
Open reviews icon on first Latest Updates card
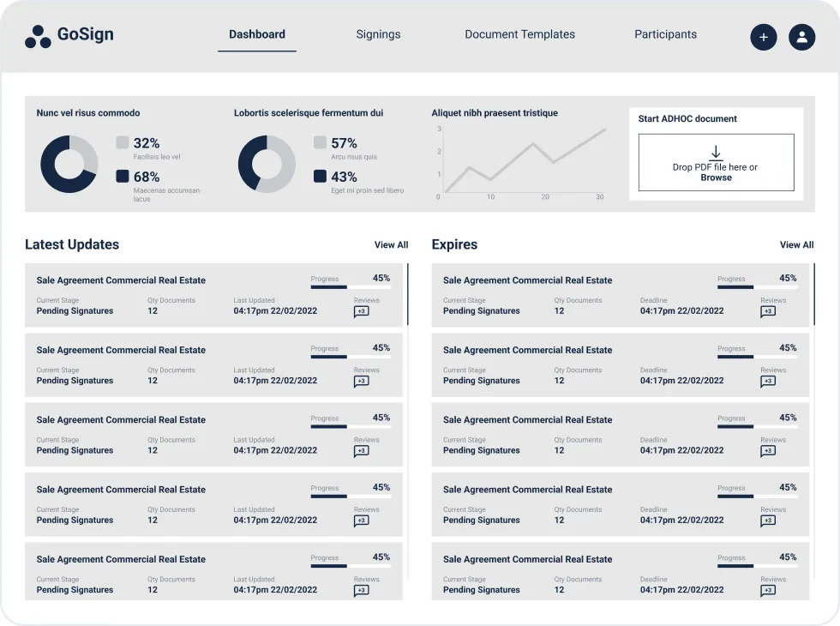361,312
